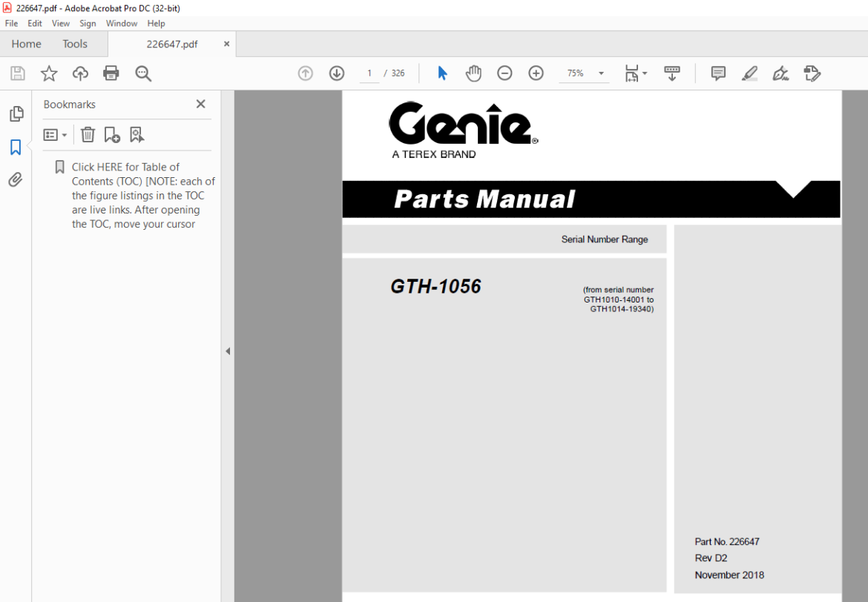The width and height of the screenshot is (868, 602).
Task: Open the File menu
Action: click(x=11, y=23)
